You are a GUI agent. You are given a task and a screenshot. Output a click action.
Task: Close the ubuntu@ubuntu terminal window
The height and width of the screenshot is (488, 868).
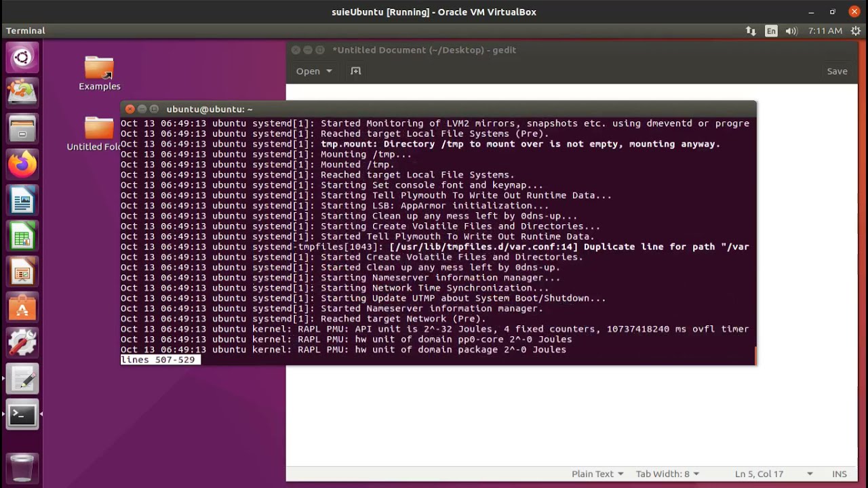click(130, 109)
